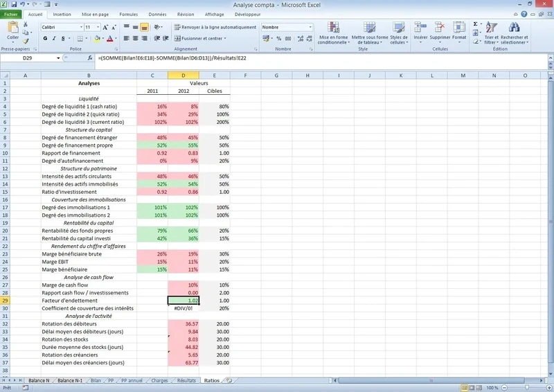Image resolution: width=554 pixels, height=392 pixels.
Task: Click the insert new worksheet tab icon
Action: click(x=229, y=381)
